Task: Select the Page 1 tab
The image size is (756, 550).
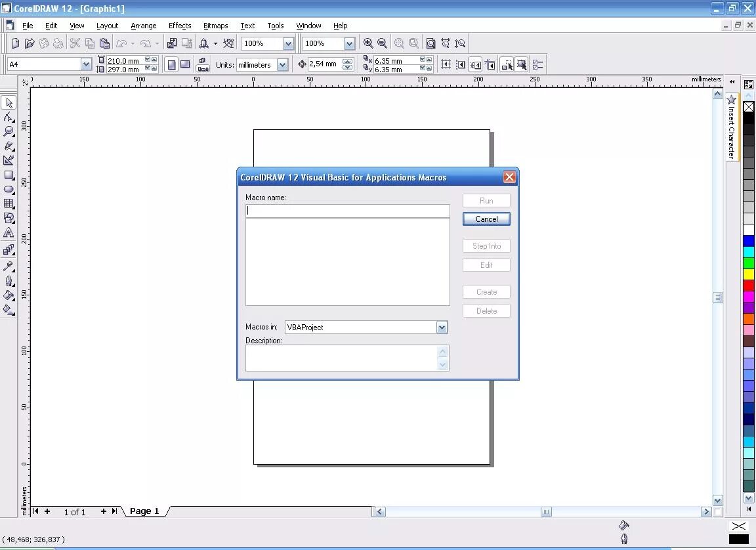Action: [x=144, y=511]
